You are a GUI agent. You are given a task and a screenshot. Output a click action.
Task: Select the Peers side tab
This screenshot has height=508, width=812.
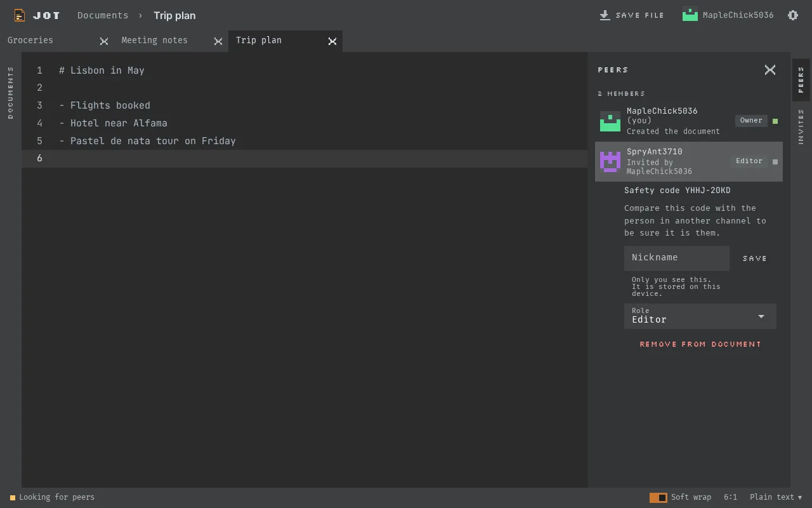801,80
